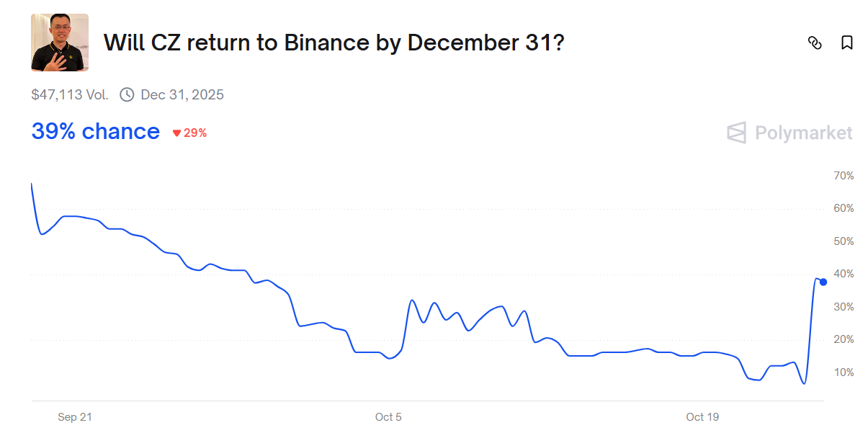Click the 29% change value

[195, 133]
